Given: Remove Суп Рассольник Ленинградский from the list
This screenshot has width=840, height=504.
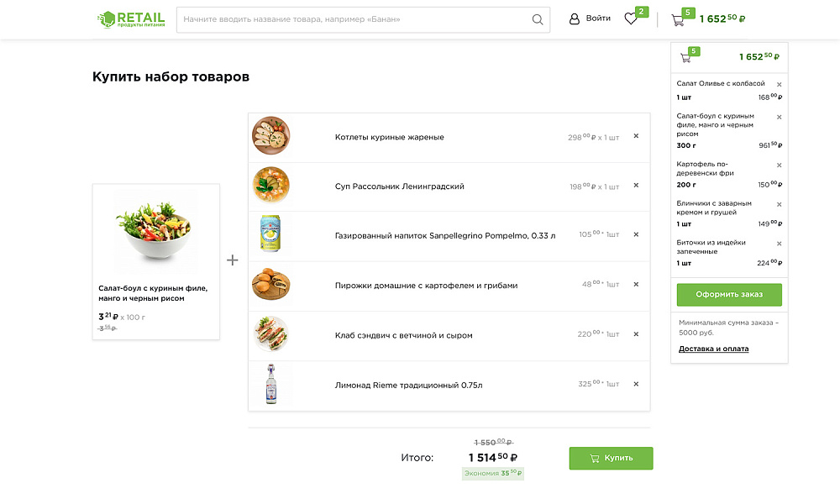Looking at the screenshot, I should (636, 186).
